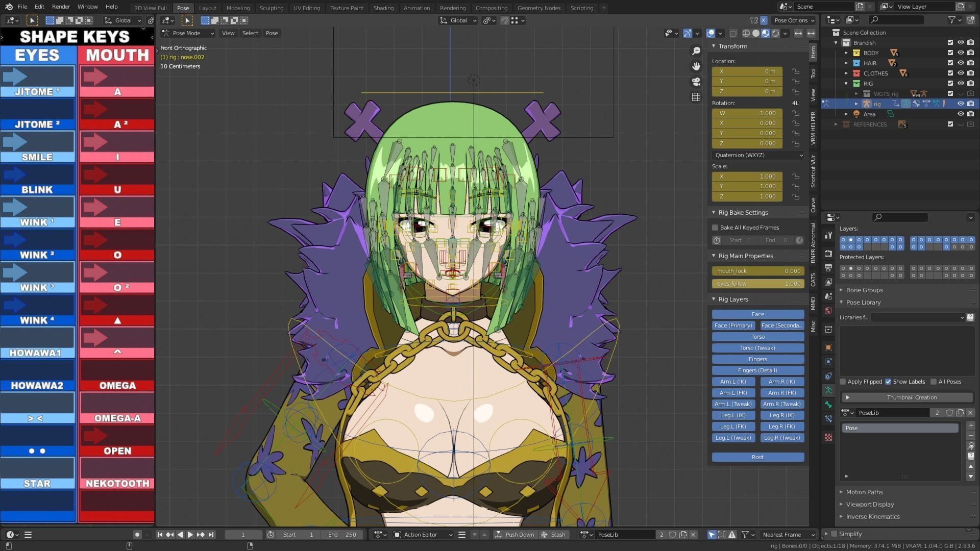Open Pose Mode dropdown
Image resolution: width=980 pixels, height=551 pixels.
tap(188, 33)
